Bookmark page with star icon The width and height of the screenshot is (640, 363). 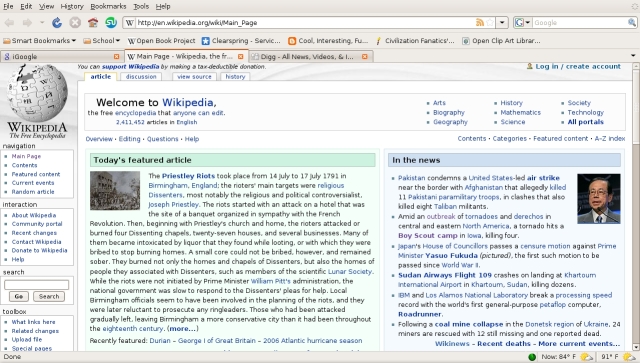point(490,23)
